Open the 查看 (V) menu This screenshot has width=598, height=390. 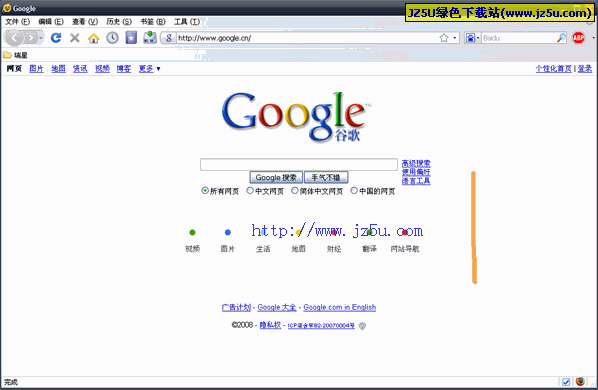pos(85,22)
